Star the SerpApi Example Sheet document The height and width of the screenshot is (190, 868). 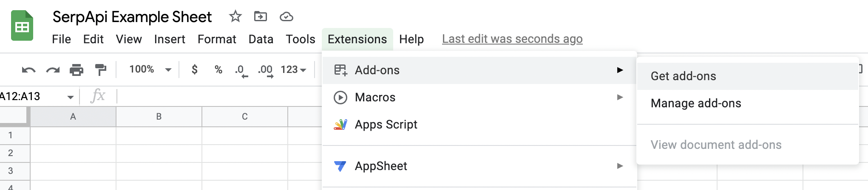pyautogui.click(x=235, y=17)
